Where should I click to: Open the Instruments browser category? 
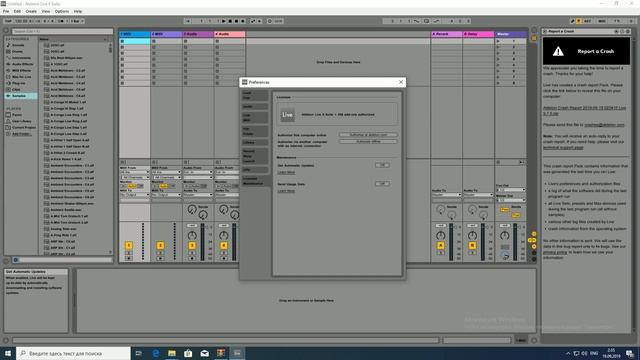(x=21, y=58)
